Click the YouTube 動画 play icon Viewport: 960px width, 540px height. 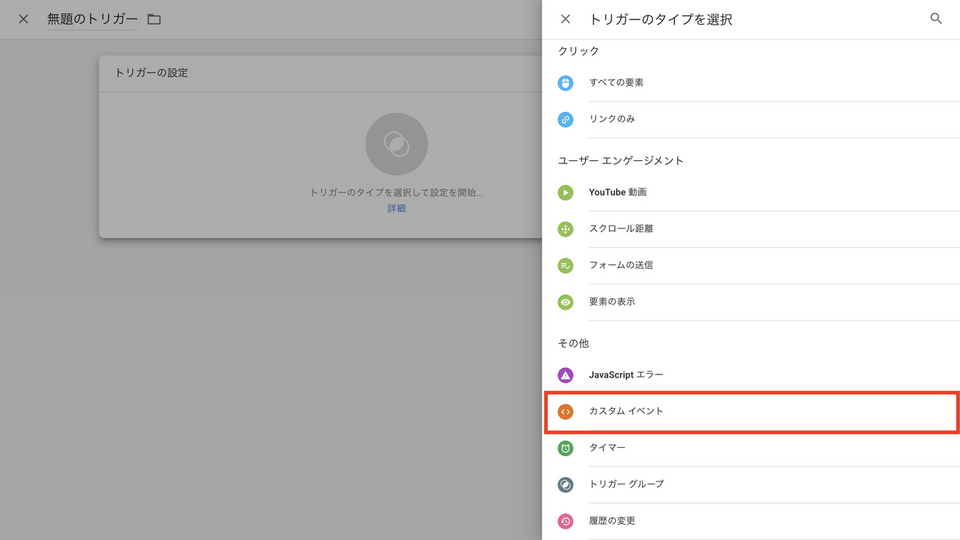(566, 192)
